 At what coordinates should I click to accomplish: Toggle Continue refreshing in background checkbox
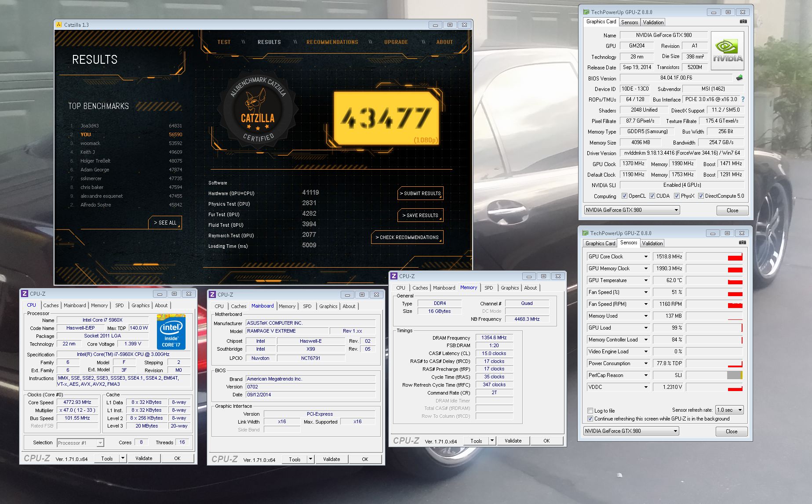[x=590, y=419]
